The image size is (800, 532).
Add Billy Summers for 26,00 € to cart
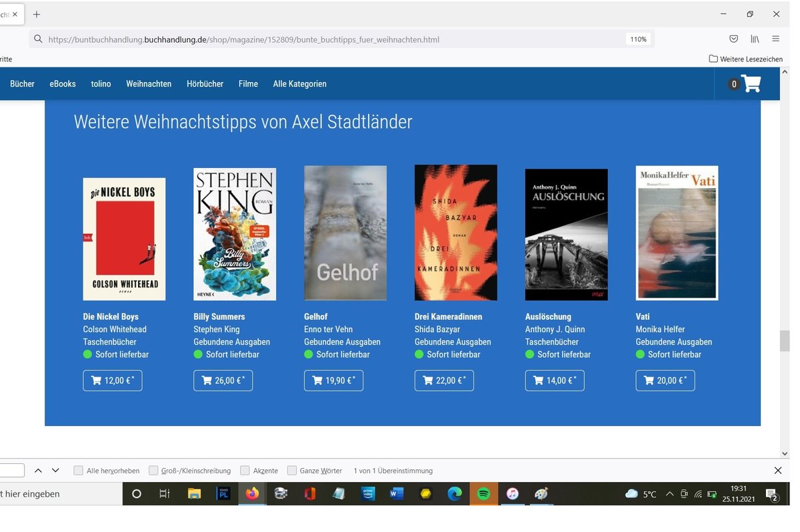click(x=223, y=380)
